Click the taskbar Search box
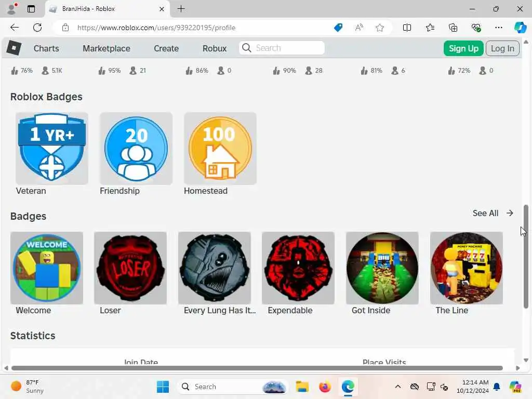Viewport: 532px width, 399px height. (233, 387)
